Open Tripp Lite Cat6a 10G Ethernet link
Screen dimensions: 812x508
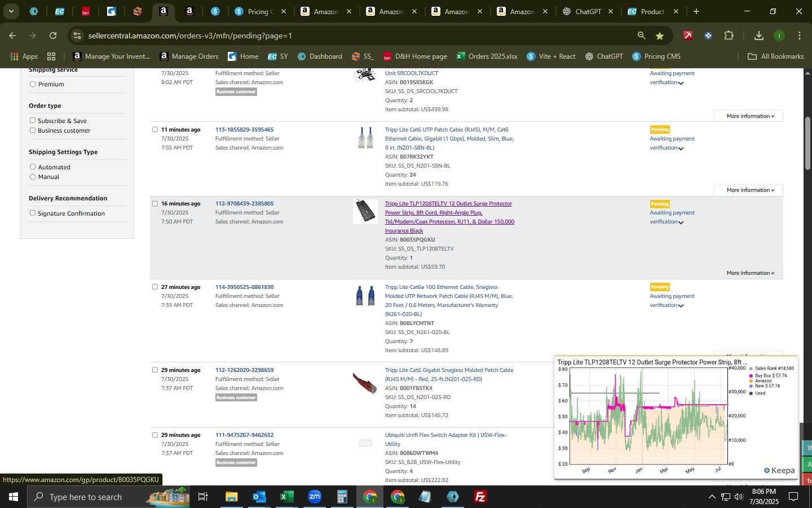[449, 301]
